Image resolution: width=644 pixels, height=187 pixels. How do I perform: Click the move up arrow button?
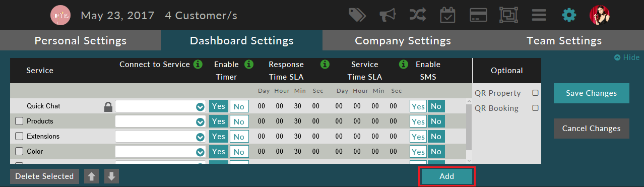tap(91, 176)
